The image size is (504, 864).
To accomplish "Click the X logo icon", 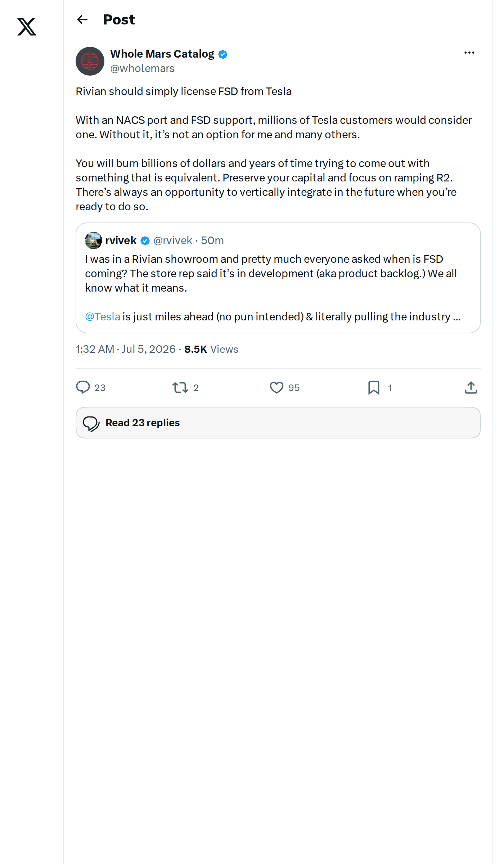I will 27,27.
